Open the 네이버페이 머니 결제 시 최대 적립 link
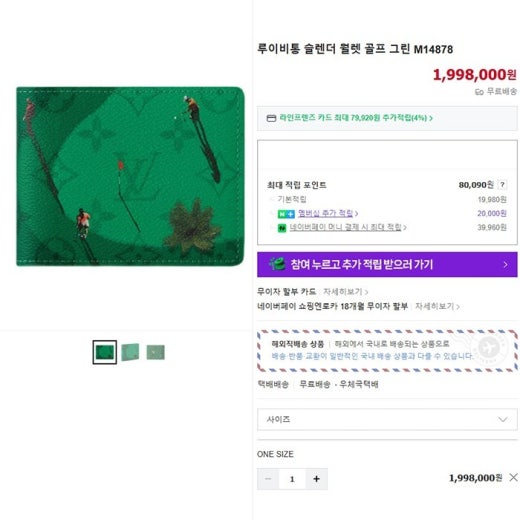Viewport: 520px width, 520px height. point(348,227)
